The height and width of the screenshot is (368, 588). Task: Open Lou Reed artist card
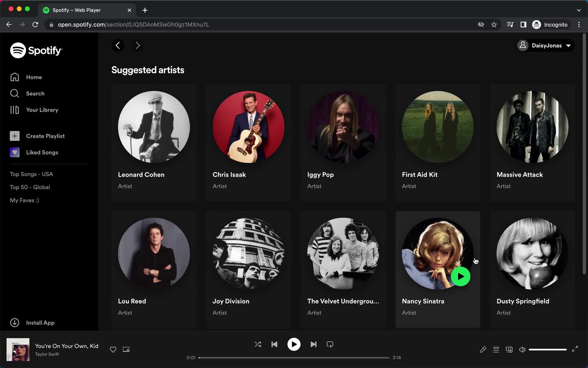(154, 270)
